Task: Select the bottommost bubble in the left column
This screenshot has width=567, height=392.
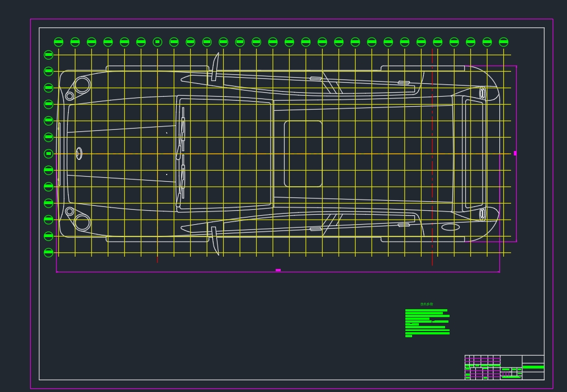Action: (x=49, y=252)
